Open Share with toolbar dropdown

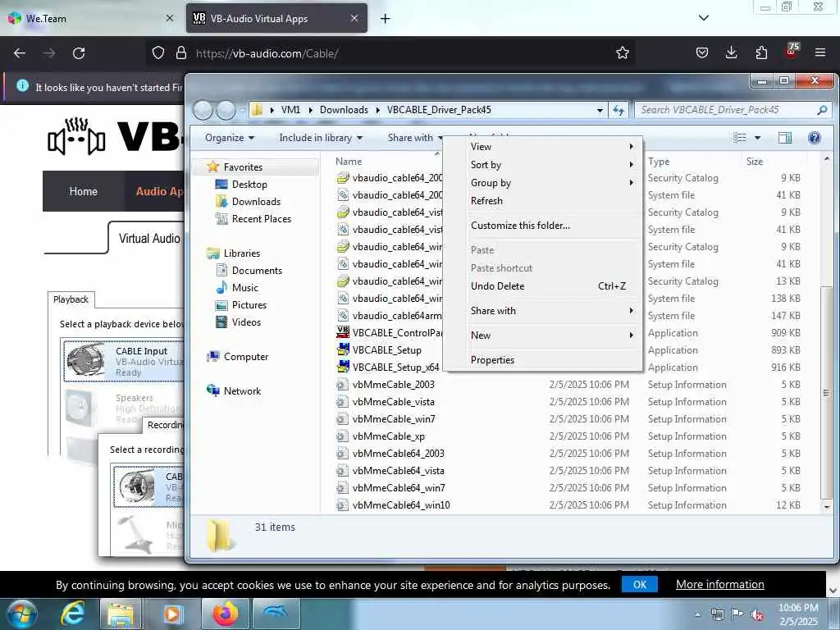coord(415,138)
